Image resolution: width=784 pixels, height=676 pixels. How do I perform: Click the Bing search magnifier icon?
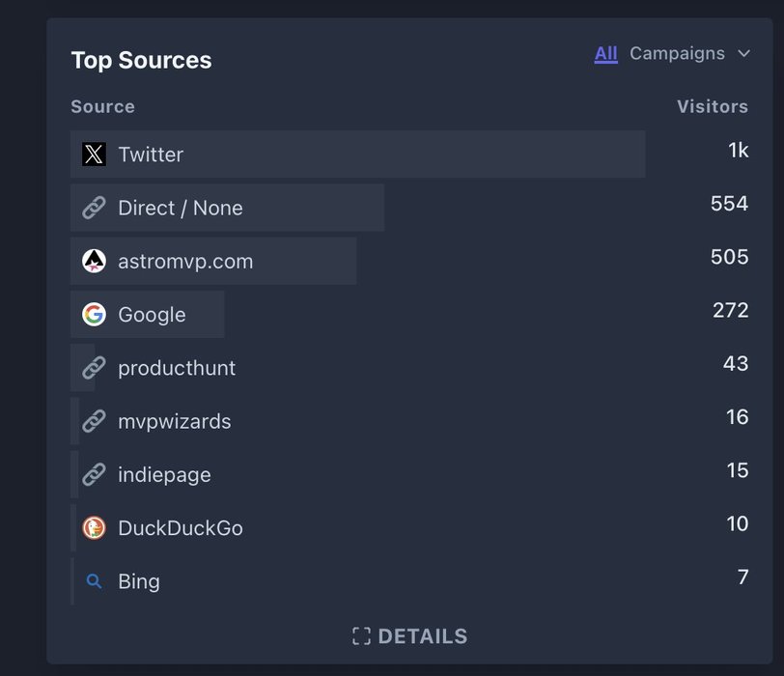pyautogui.click(x=94, y=581)
